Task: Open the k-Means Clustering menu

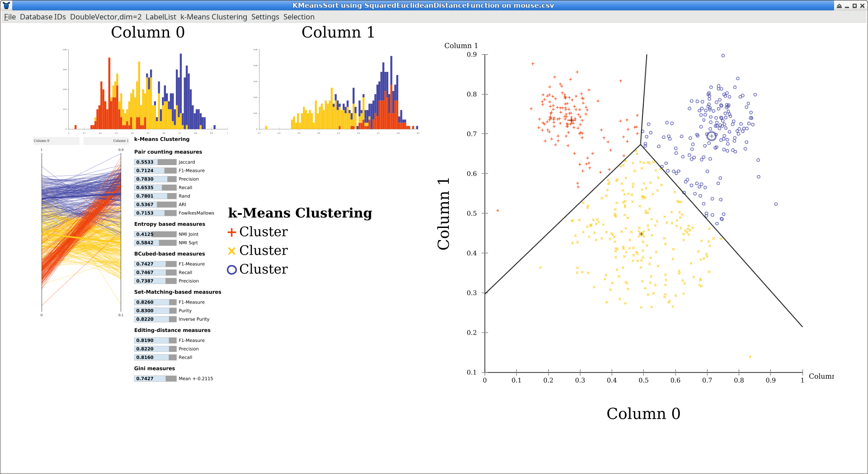Action: (213, 17)
